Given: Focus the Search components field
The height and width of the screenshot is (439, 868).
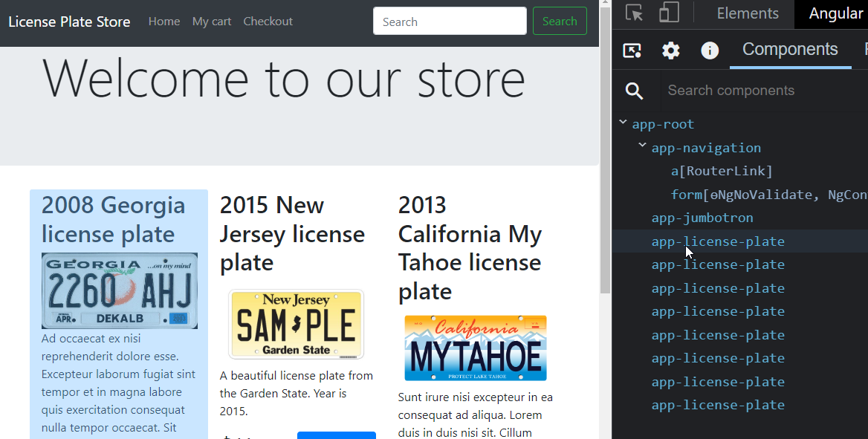Looking at the screenshot, I should (x=765, y=91).
